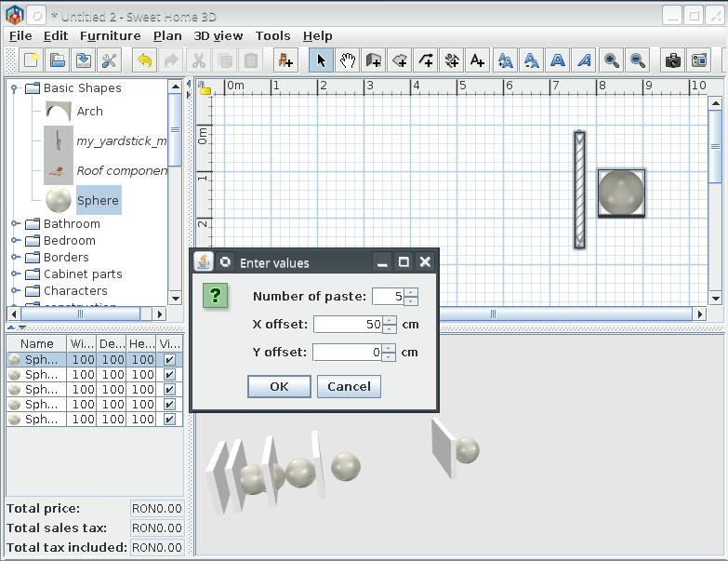Click the furniture list height column header
The image size is (728, 561).
[141, 343]
